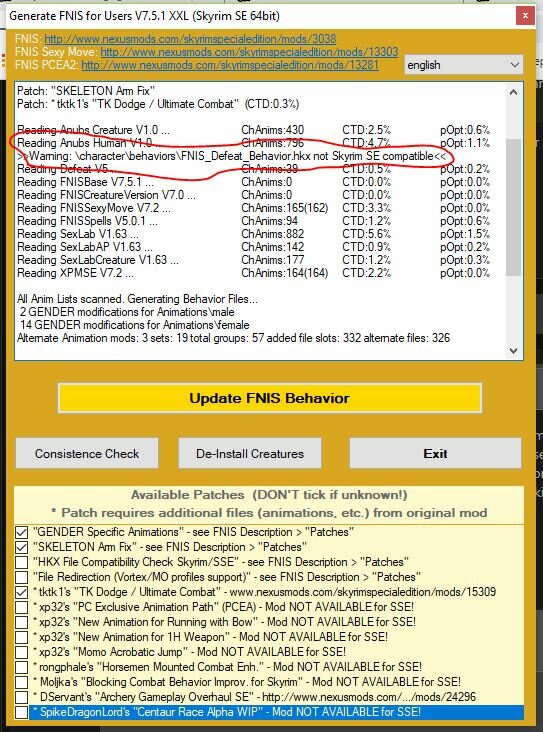
Task: Click the log scrollbar up arrow
Action: click(x=514, y=92)
